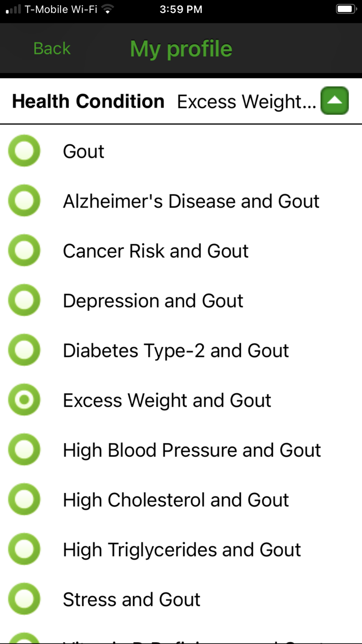This screenshot has height=644, width=362.
Task: Click the Health Condition label
Action: coord(88,101)
